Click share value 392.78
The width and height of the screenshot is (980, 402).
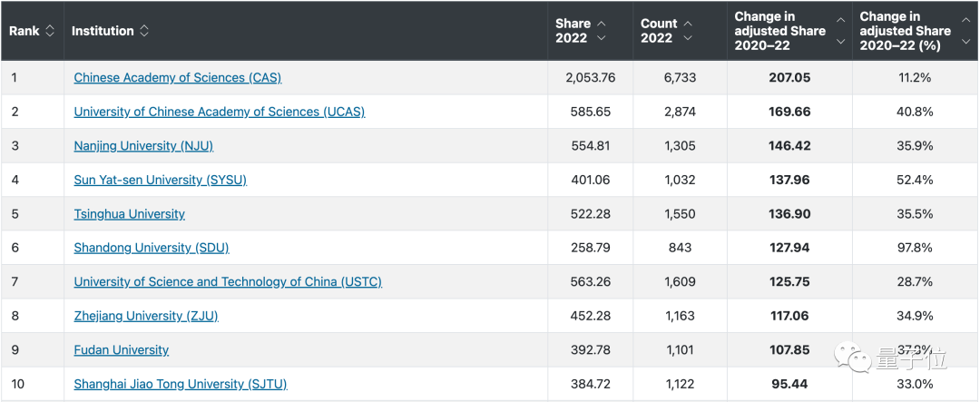point(591,349)
